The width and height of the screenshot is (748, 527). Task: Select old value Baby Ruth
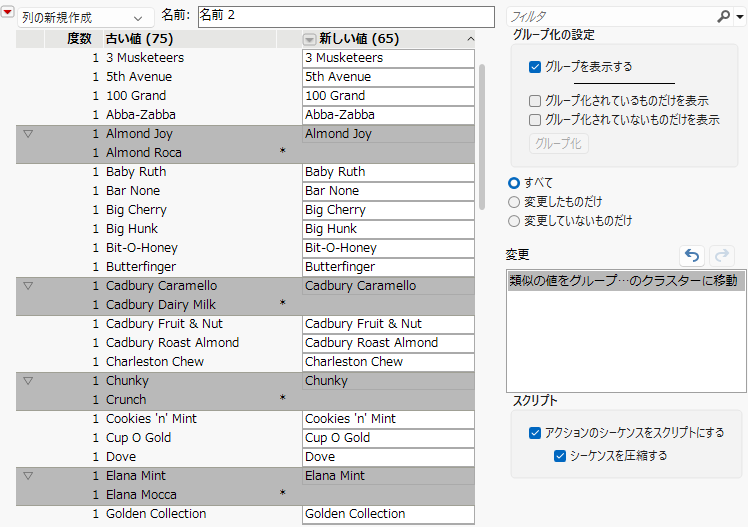tap(136, 172)
